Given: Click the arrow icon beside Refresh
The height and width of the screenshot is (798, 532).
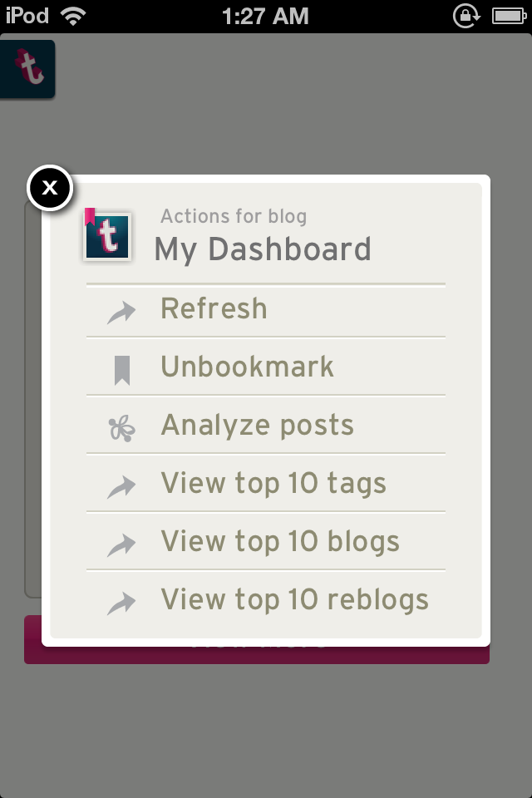Looking at the screenshot, I should pyautogui.click(x=121, y=312).
